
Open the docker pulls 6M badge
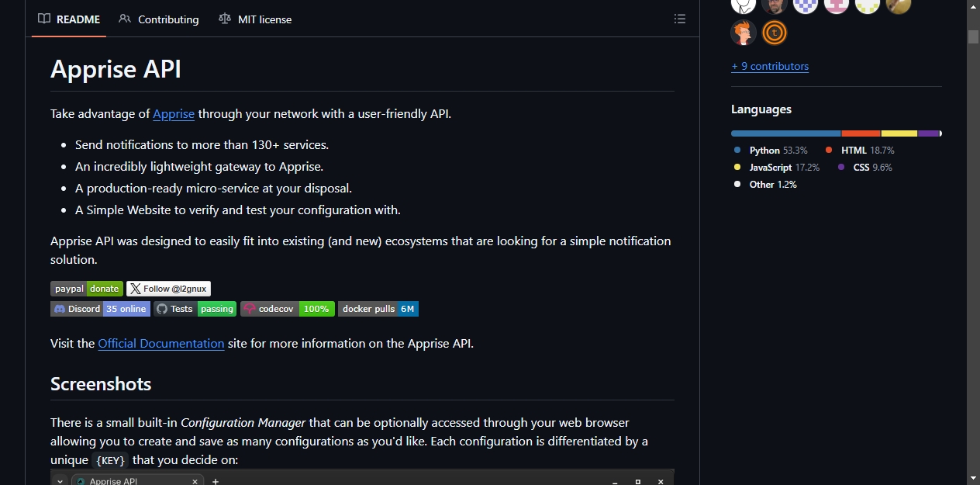click(x=378, y=309)
